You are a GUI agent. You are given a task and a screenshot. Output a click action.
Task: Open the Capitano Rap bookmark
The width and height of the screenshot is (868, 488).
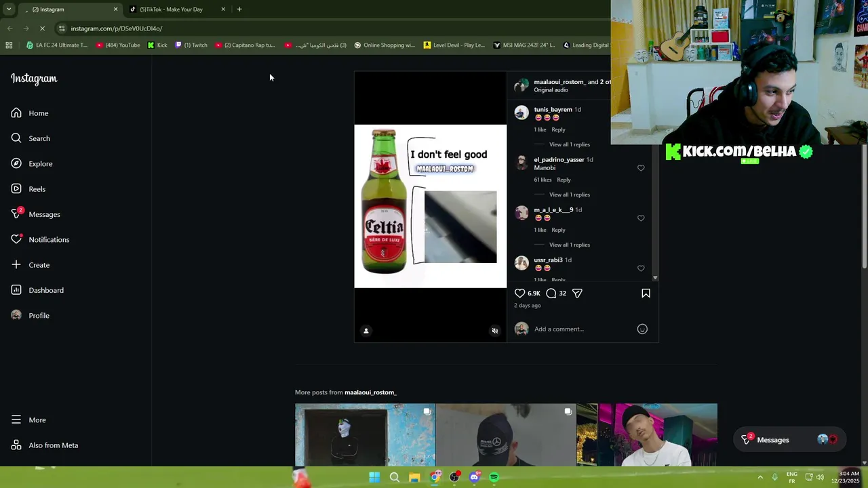(x=245, y=45)
